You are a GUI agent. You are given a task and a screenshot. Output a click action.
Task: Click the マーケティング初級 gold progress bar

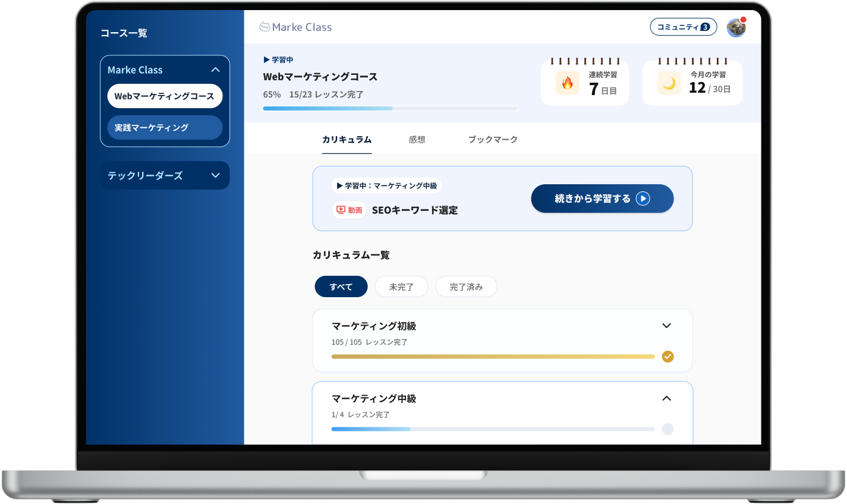(x=493, y=357)
